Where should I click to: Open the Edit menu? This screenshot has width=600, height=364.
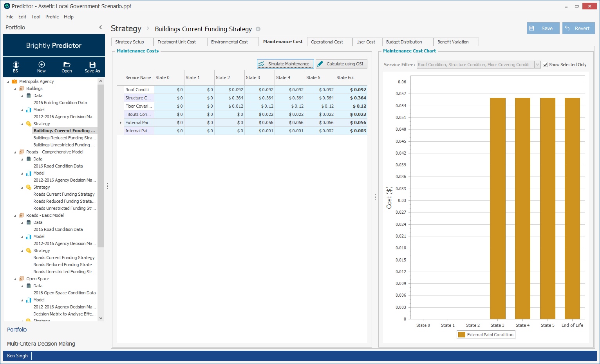click(x=22, y=17)
